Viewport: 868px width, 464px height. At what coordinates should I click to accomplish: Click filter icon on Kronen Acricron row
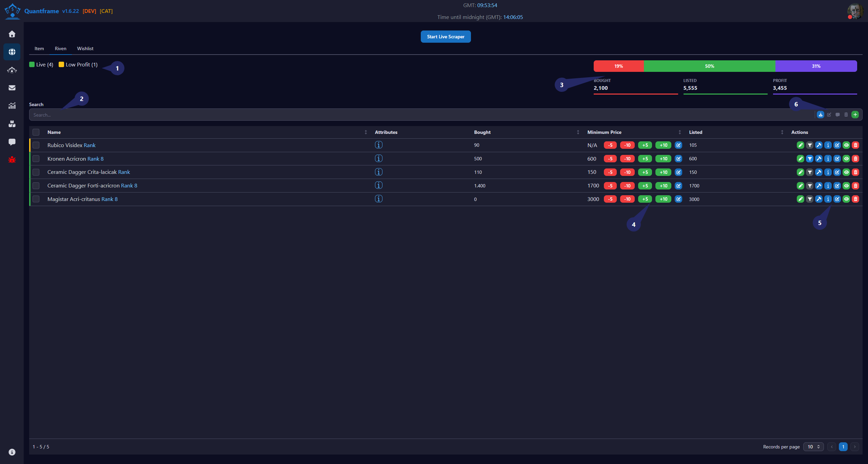tap(810, 159)
